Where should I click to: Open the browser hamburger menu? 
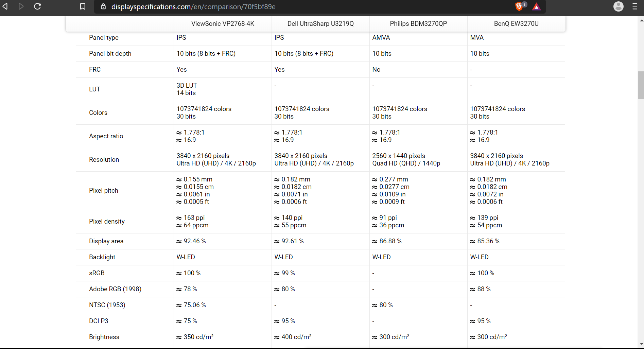pos(634,6)
